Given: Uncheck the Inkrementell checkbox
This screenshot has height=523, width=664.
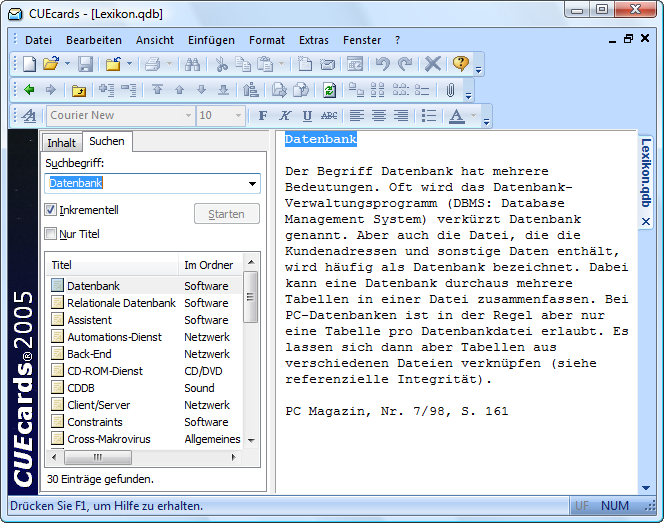Looking at the screenshot, I should 51,210.
